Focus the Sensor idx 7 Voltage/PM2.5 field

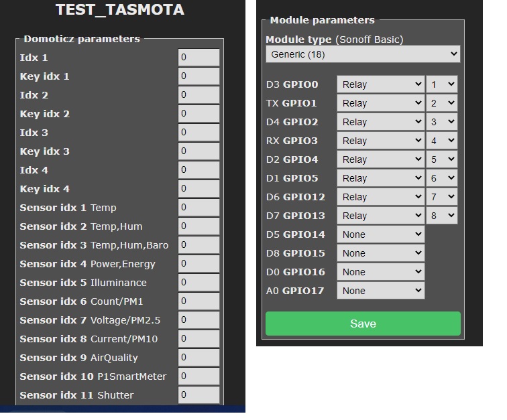(199, 320)
